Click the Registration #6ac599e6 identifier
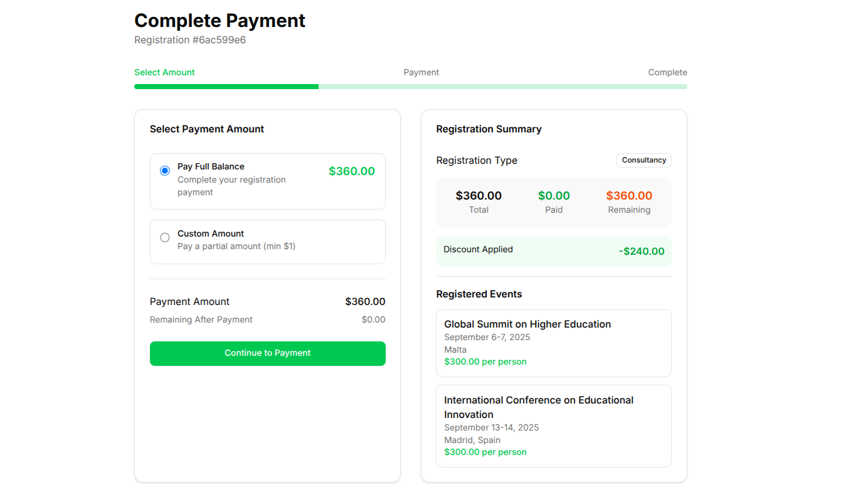This screenshot has width=868, height=492. (x=190, y=40)
